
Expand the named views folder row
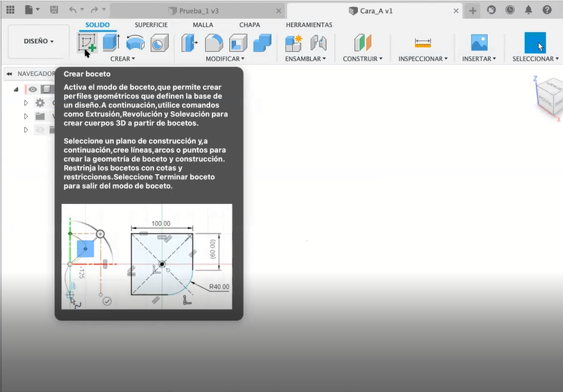click(26, 117)
